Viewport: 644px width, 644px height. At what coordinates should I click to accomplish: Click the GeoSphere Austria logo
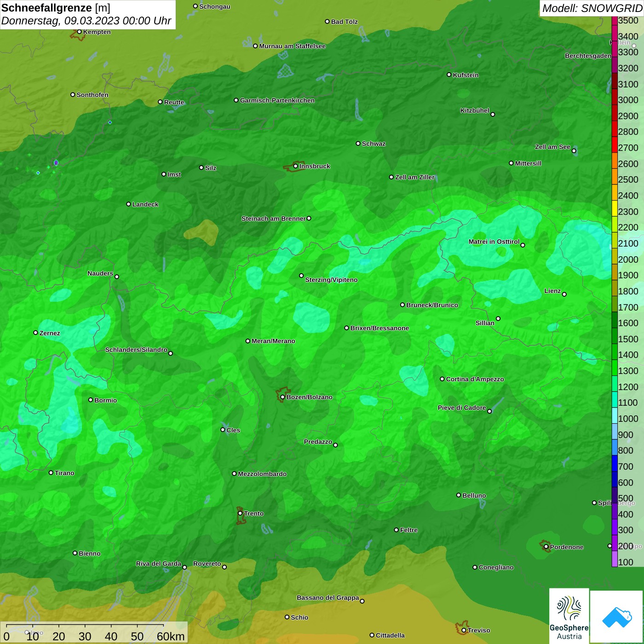tap(569, 616)
